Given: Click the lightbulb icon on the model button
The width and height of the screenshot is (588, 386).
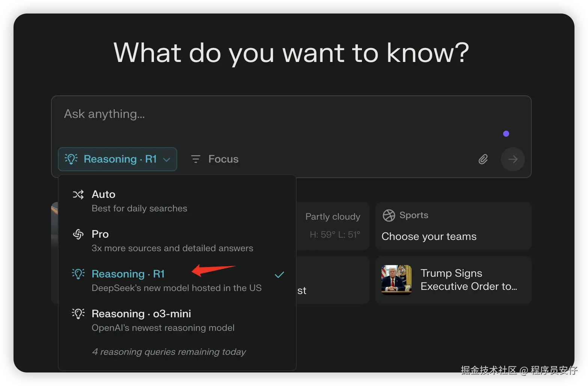Looking at the screenshot, I should tap(71, 159).
